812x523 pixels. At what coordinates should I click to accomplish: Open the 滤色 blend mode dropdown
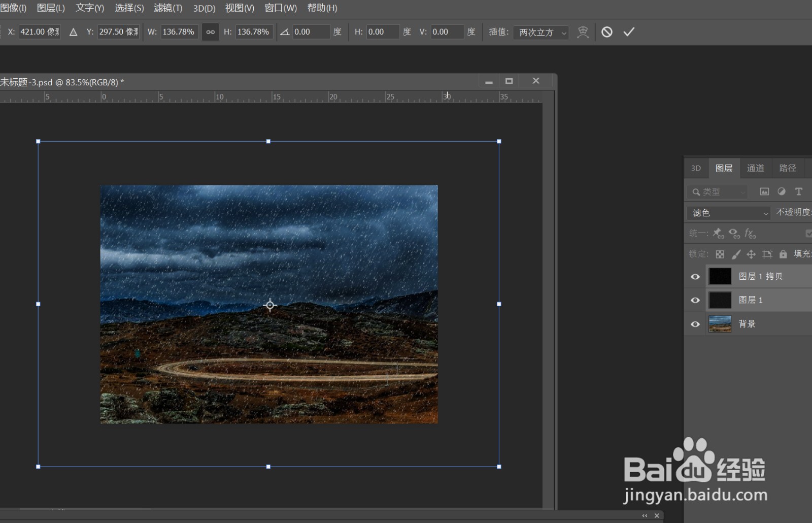pos(729,213)
